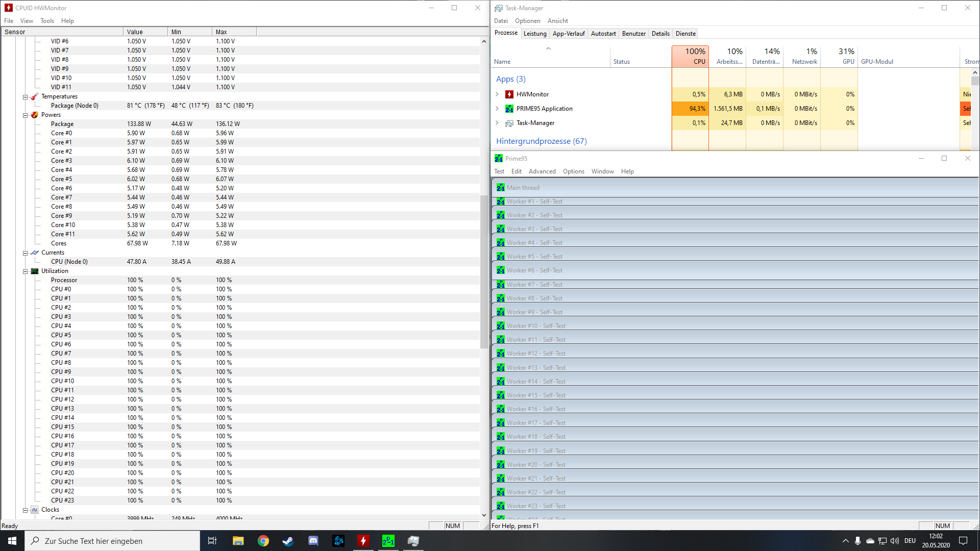Collapse the Utilization tree node
Viewport: 980px width, 551px height.
pos(25,271)
